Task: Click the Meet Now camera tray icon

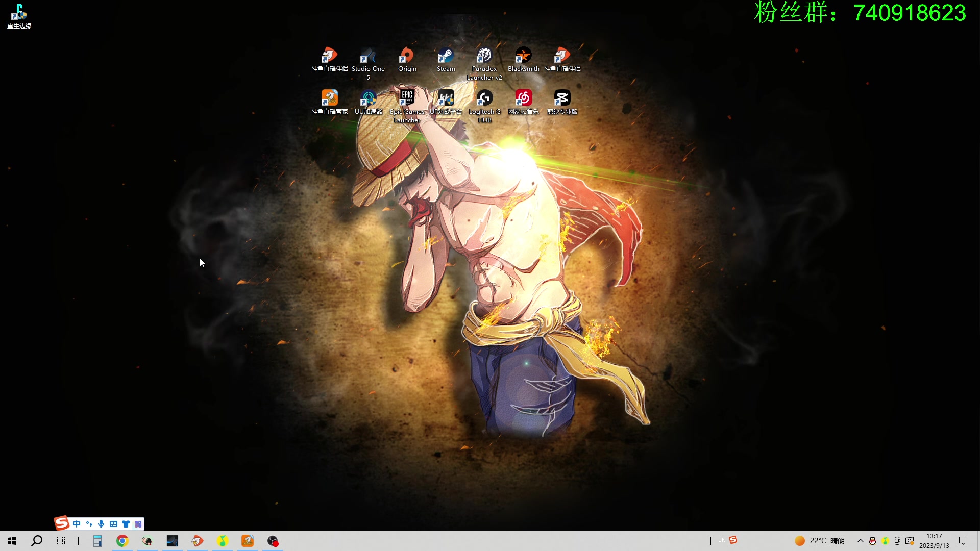Action: pyautogui.click(x=897, y=541)
